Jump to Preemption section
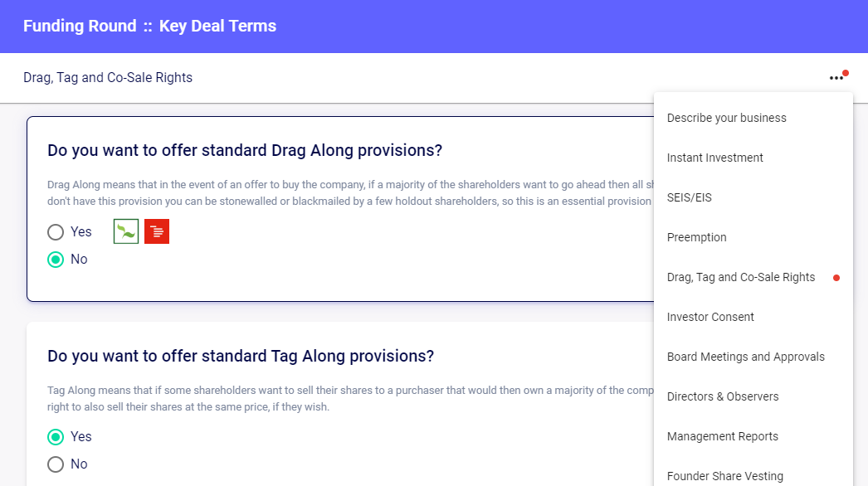This screenshot has height=486, width=868. tap(696, 237)
